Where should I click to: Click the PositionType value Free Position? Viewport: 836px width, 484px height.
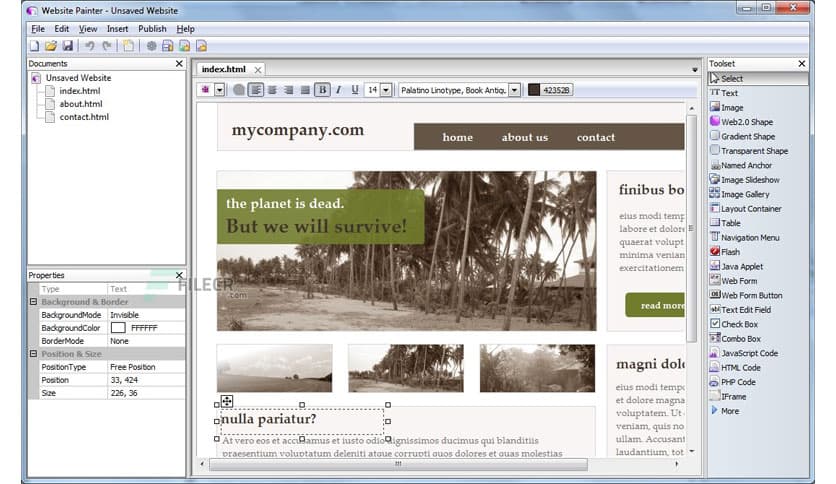pos(146,367)
